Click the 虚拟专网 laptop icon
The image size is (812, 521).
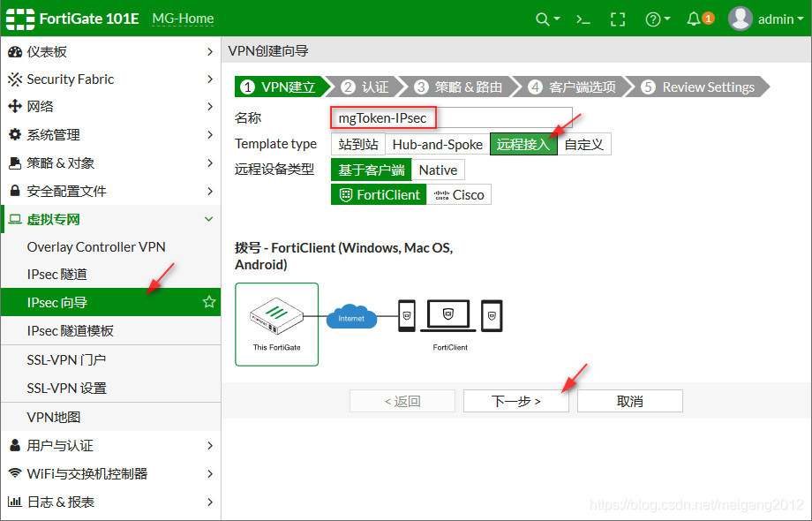[15, 219]
